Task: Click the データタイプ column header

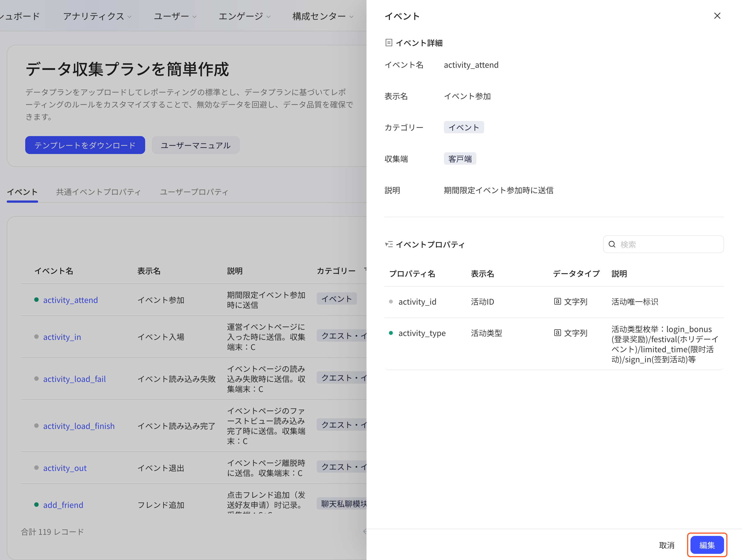Action: (576, 274)
